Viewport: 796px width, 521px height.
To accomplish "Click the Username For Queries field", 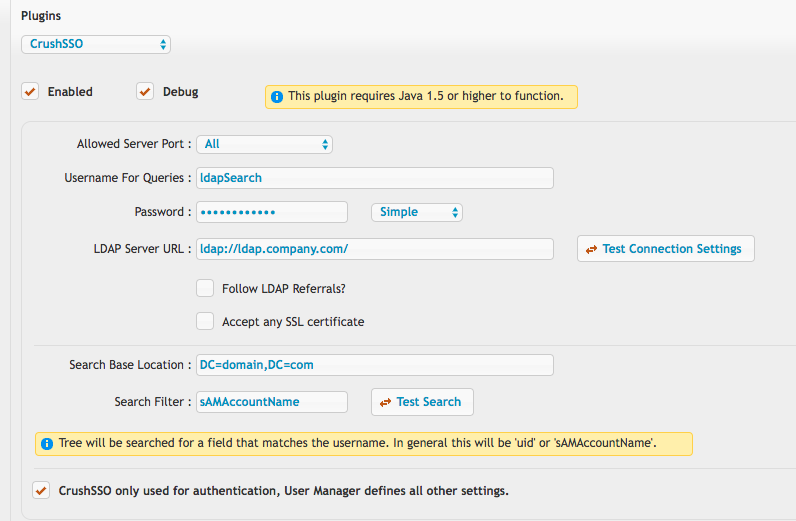I will [375, 178].
